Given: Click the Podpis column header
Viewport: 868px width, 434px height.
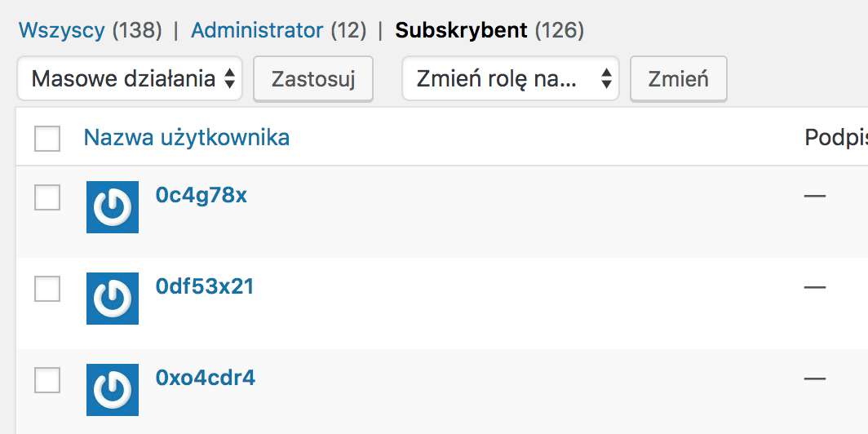Looking at the screenshot, I should click(x=836, y=138).
